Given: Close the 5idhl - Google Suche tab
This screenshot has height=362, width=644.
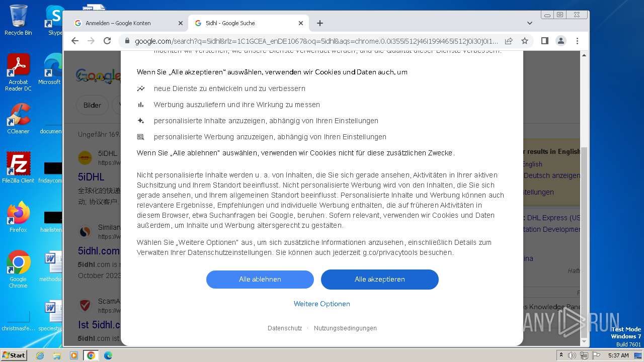Looking at the screenshot, I should 301,23.
